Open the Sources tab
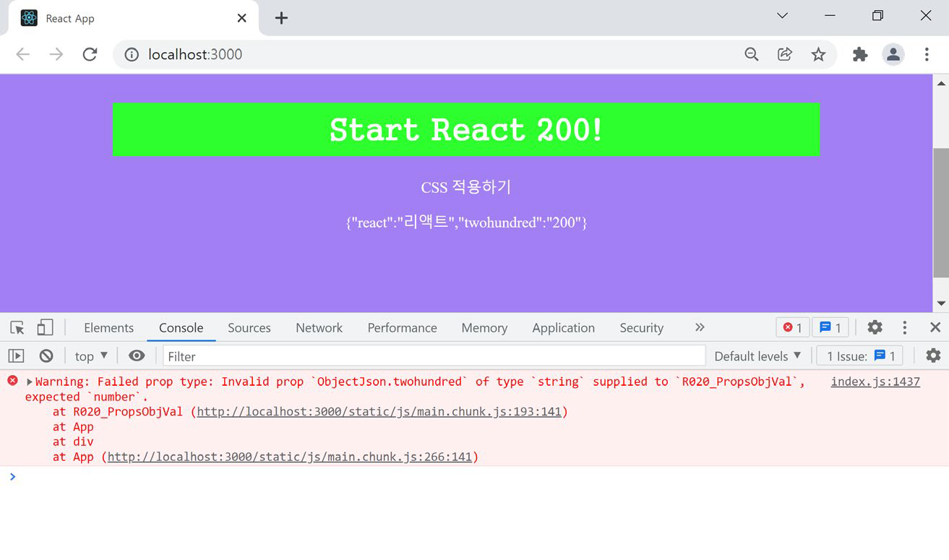The width and height of the screenshot is (949, 560). pyautogui.click(x=249, y=327)
